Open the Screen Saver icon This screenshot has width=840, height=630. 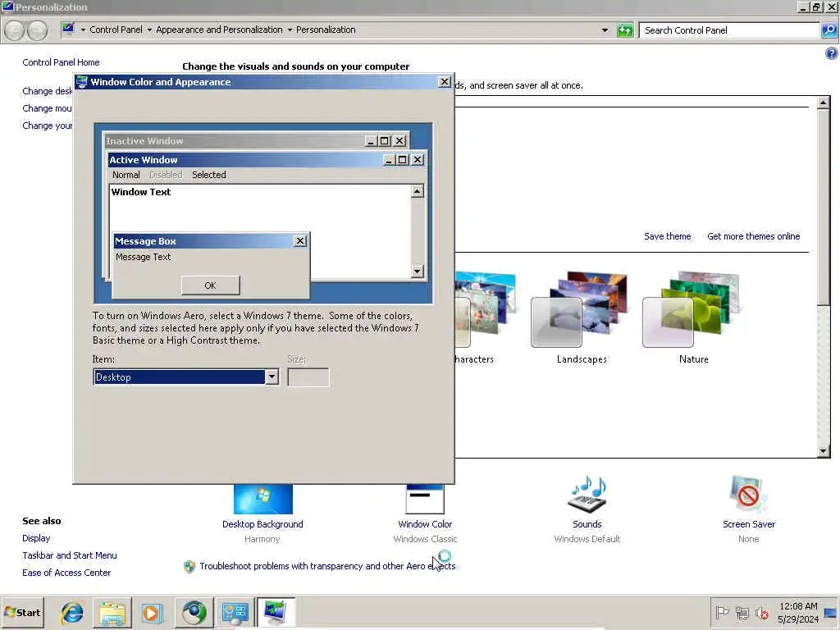[748, 494]
